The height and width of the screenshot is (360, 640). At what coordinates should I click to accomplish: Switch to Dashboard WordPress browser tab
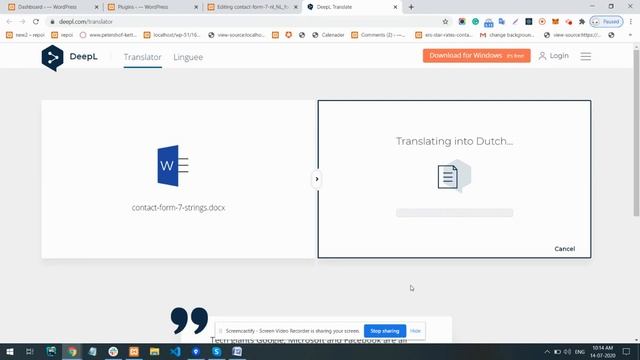click(53, 7)
